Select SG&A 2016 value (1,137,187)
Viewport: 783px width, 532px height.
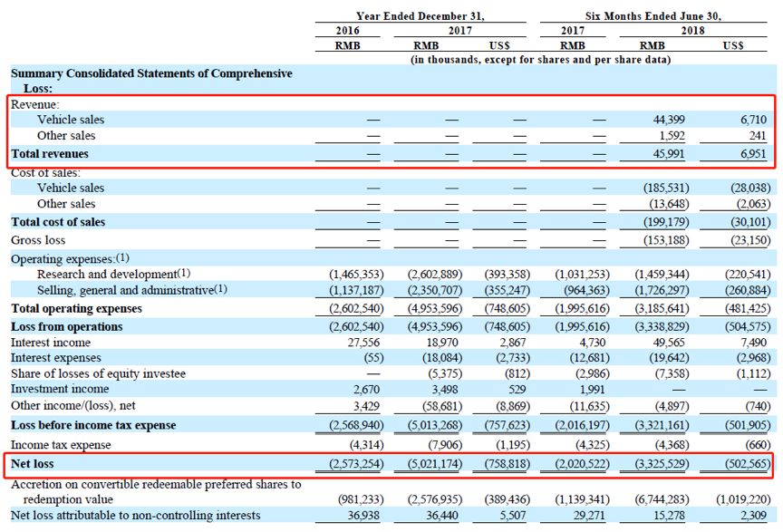point(356,290)
